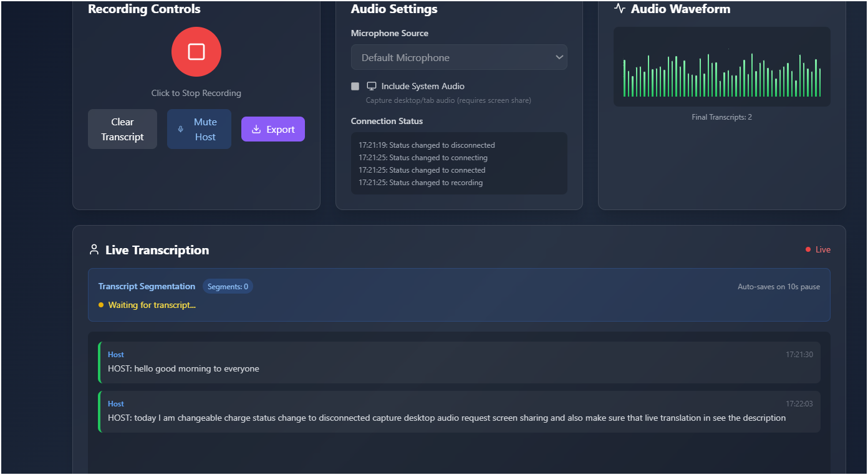Enable the Include System Audio checkbox

[355, 86]
